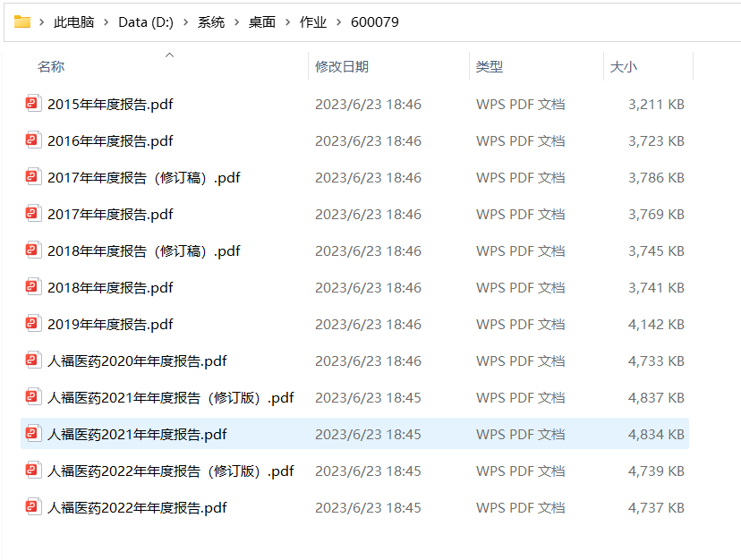Sort by 修改日期 column header

pos(342,66)
